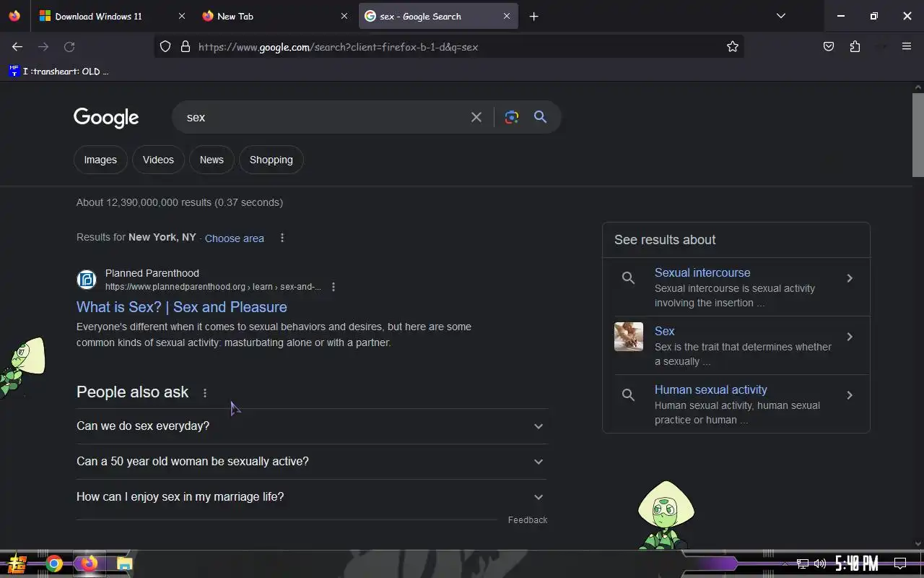View site security padlock info

click(186, 47)
